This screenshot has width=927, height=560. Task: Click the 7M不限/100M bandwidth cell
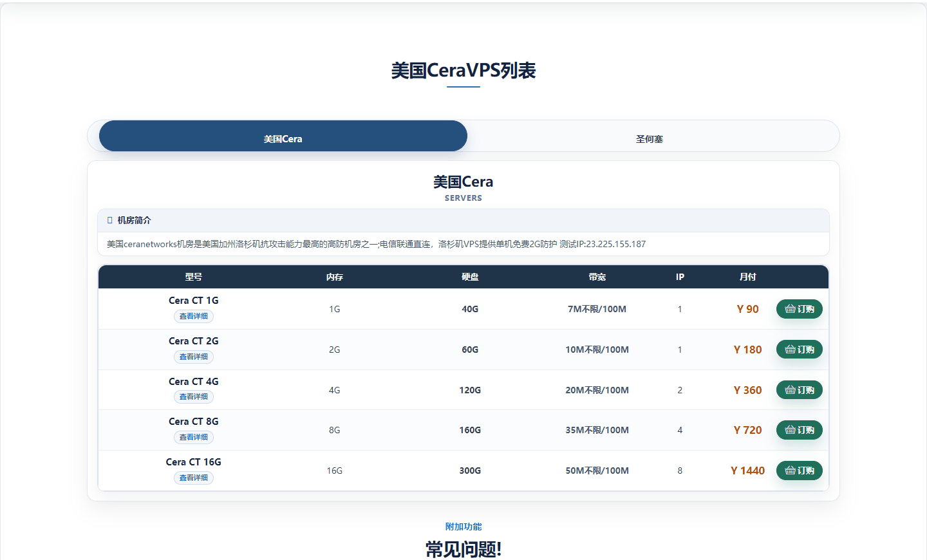[597, 309]
